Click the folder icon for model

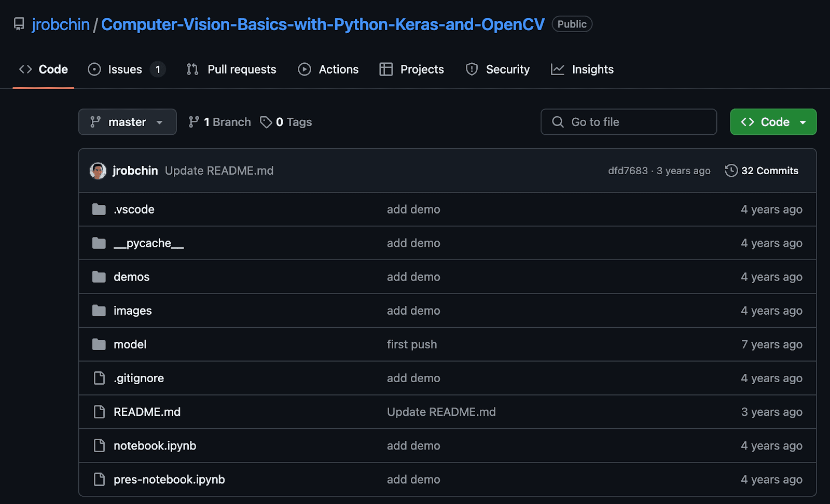pyautogui.click(x=99, y=344)
